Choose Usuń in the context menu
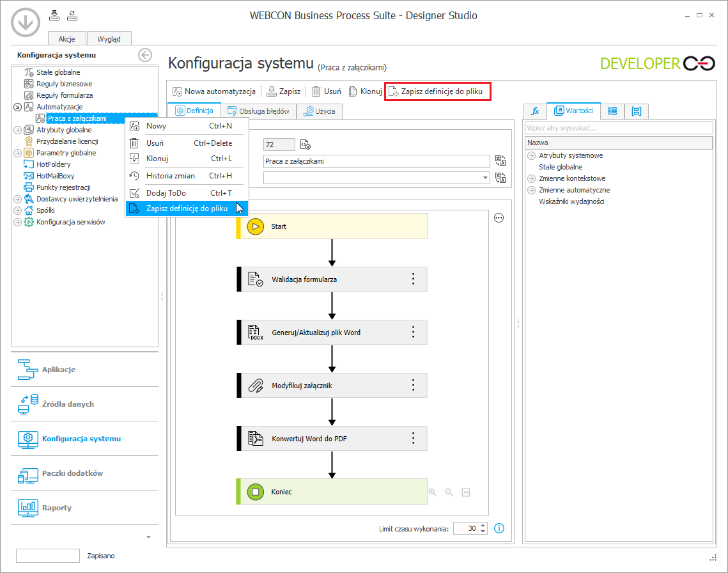Image resolution: width=728 pixels, height=573 pixels. click(x=187, y=143)
